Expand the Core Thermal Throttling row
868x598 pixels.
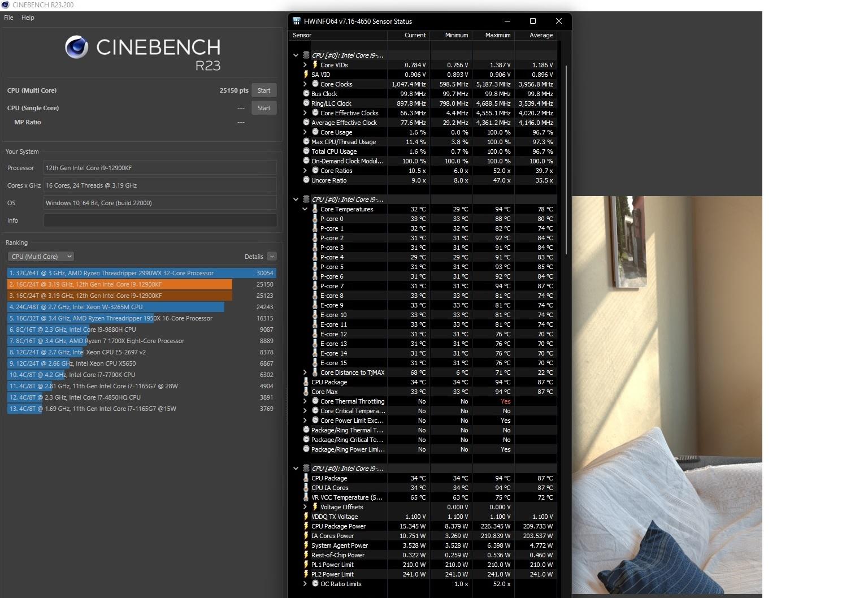pos(305,401)
